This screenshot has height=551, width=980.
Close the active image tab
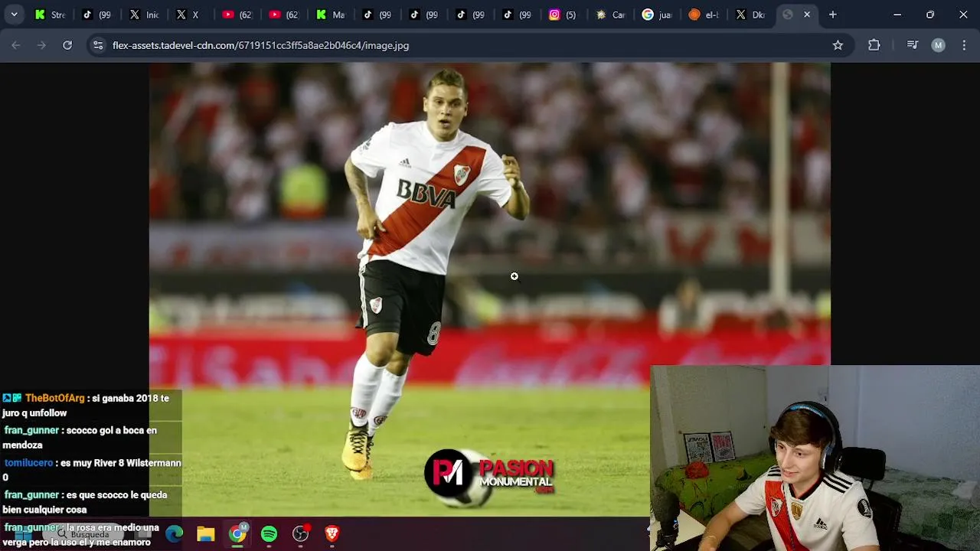click(807, 15)
